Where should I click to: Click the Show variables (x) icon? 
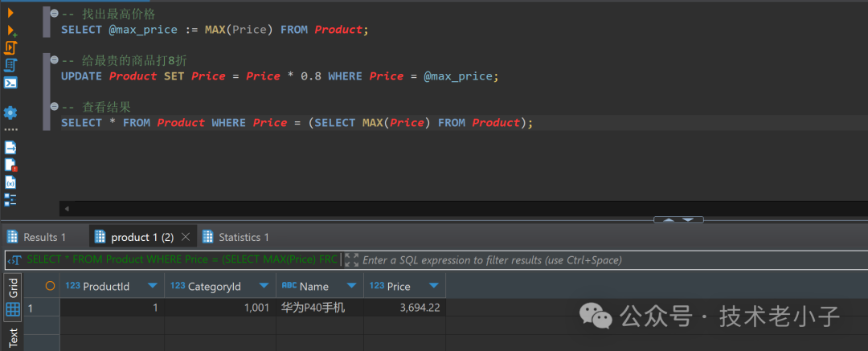tap(10, 182)
